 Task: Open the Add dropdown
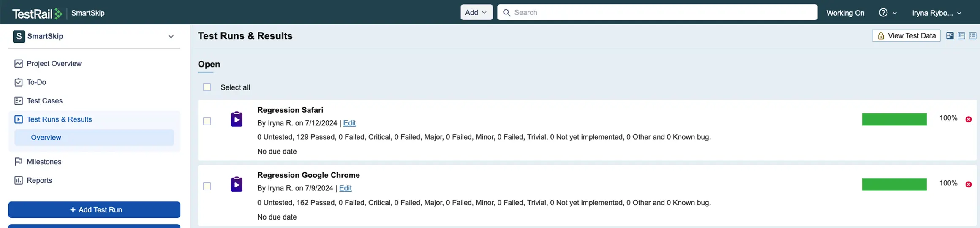[476, 13]
